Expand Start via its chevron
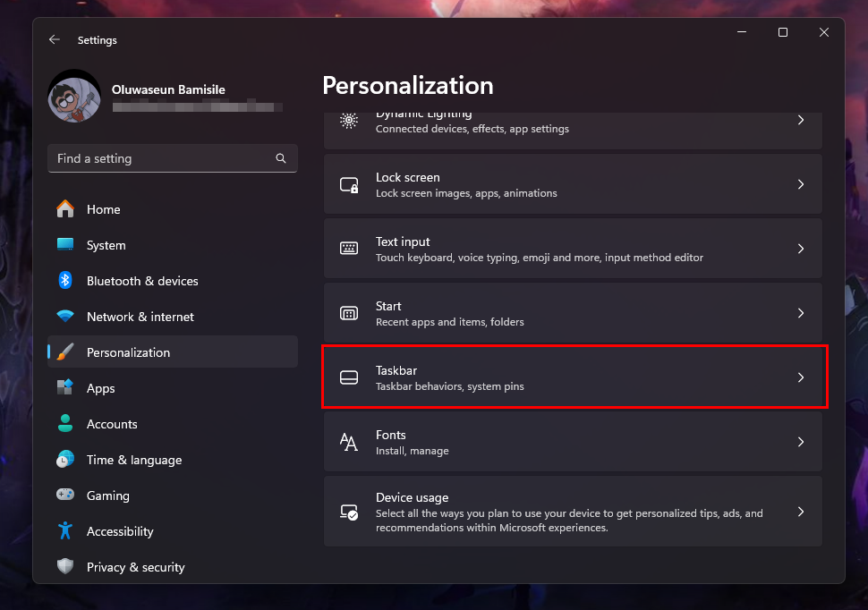 (x=801, y=313)
